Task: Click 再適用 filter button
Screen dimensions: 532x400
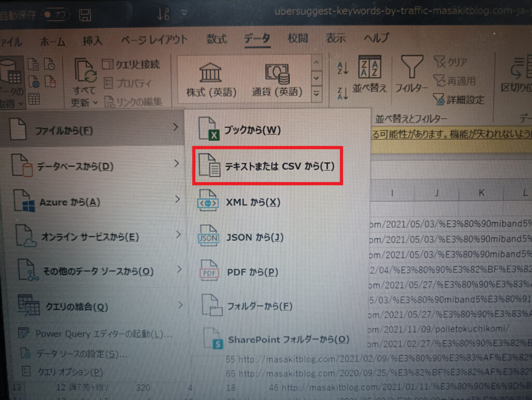Action: pos(454,81)
